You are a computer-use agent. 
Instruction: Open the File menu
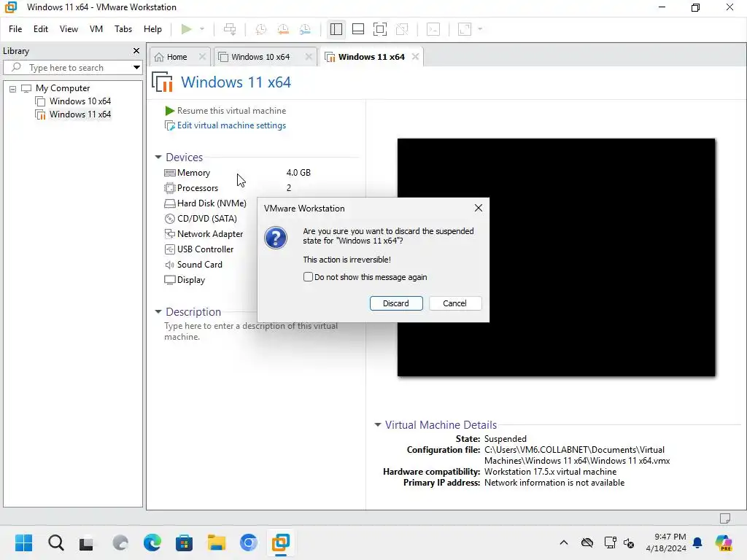(15, 29)
